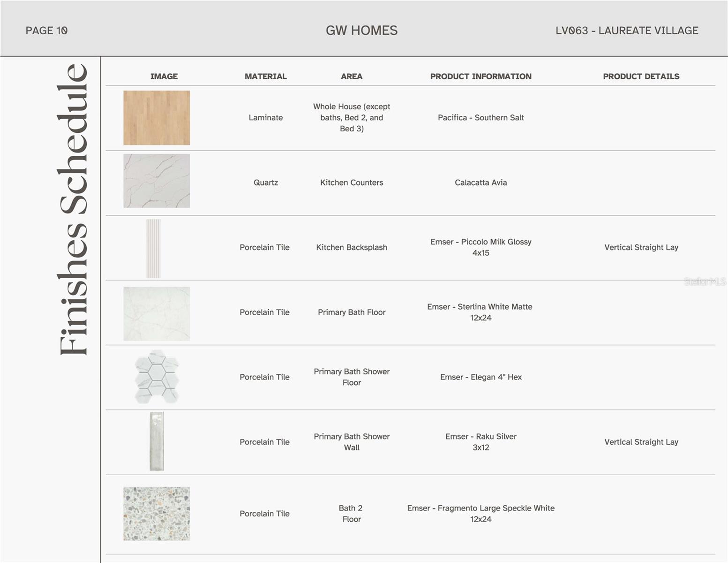Open the Sterlina White Matte tile image
This screenshot has height=563, width=728.
click(x=157, y=313)
